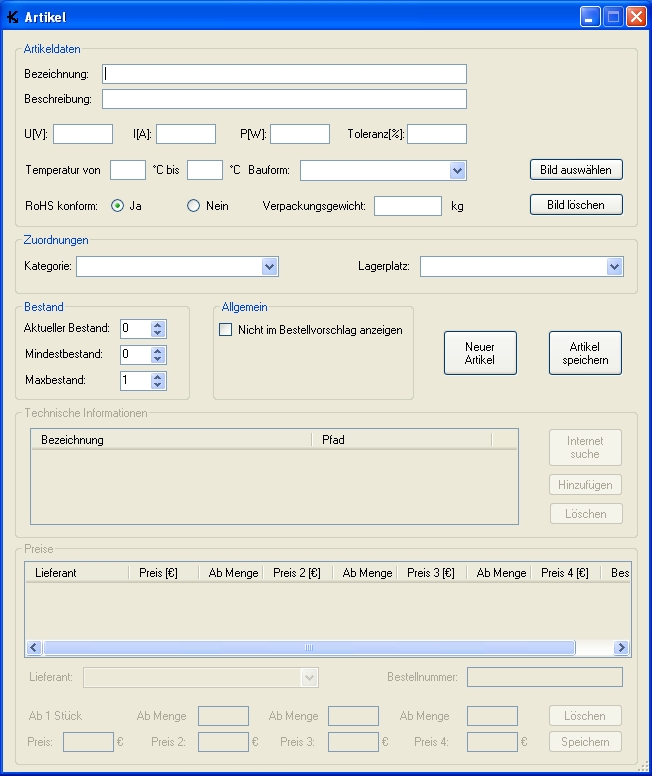Decrease Maxbestand with down arrow
652x776 pixels.
coord(157,385)
